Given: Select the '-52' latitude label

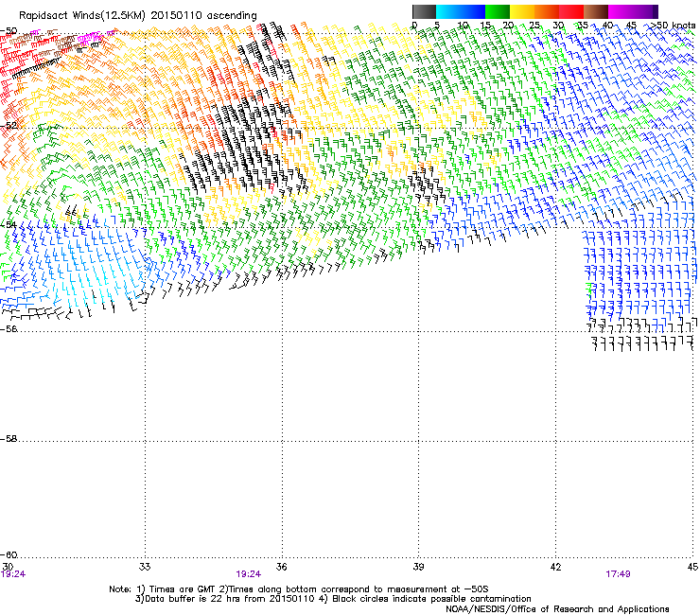Looking at the screenshot, I should tap(9, 126).
